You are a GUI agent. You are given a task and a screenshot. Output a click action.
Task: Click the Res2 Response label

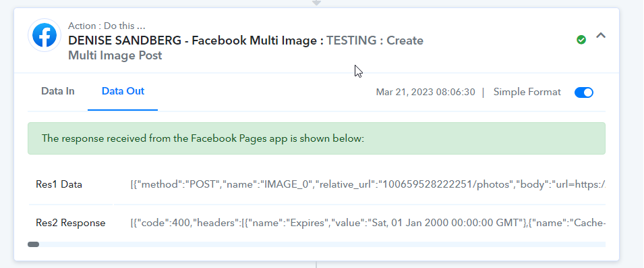[71, 223]
